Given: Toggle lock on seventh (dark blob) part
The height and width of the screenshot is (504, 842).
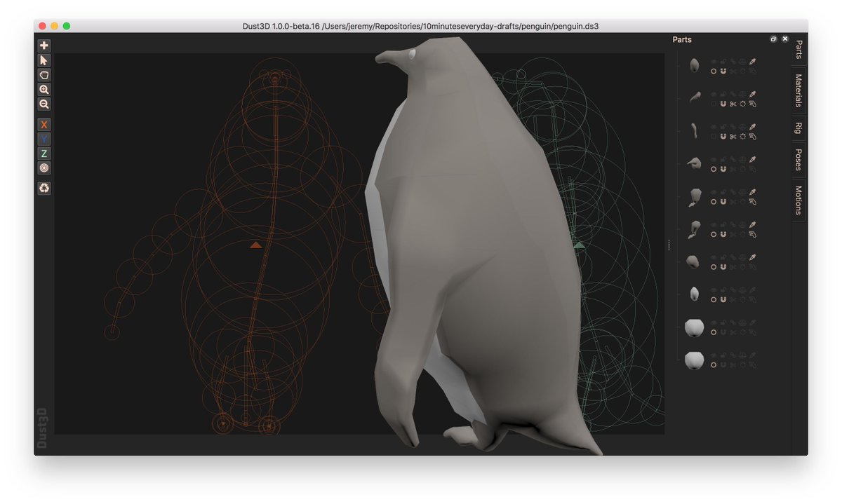Looking at the screenshot, I should click(x=723, y=257).
